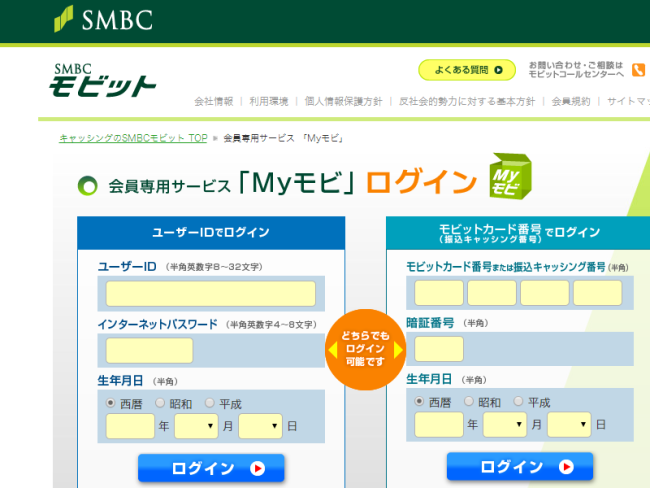
Task: Select 西暦 radio in card number login
Action: coord(419,401)
